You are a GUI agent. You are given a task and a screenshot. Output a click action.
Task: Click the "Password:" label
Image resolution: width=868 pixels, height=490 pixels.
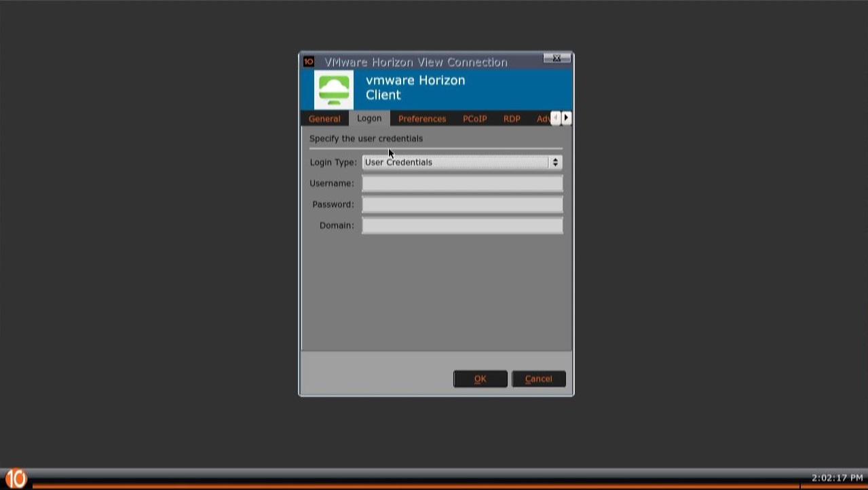333,204
